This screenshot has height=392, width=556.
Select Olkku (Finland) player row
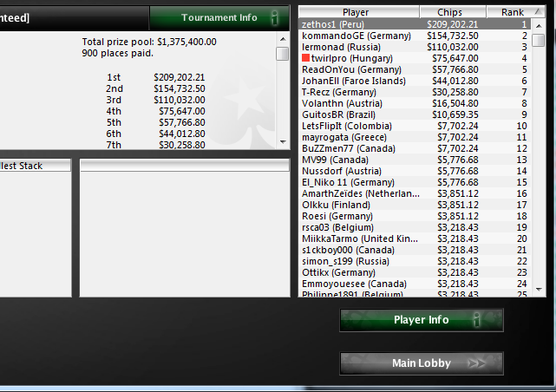tap(415, 205)
